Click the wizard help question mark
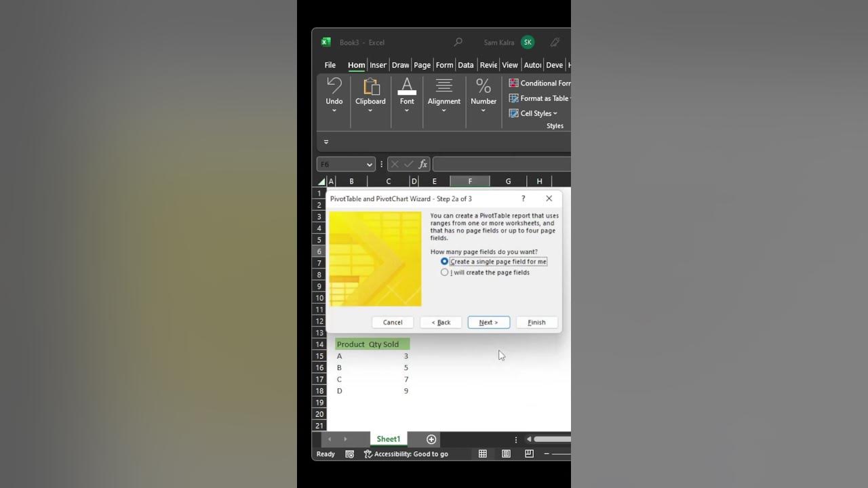This screenshot has width=868, height=488. point(523,199)
